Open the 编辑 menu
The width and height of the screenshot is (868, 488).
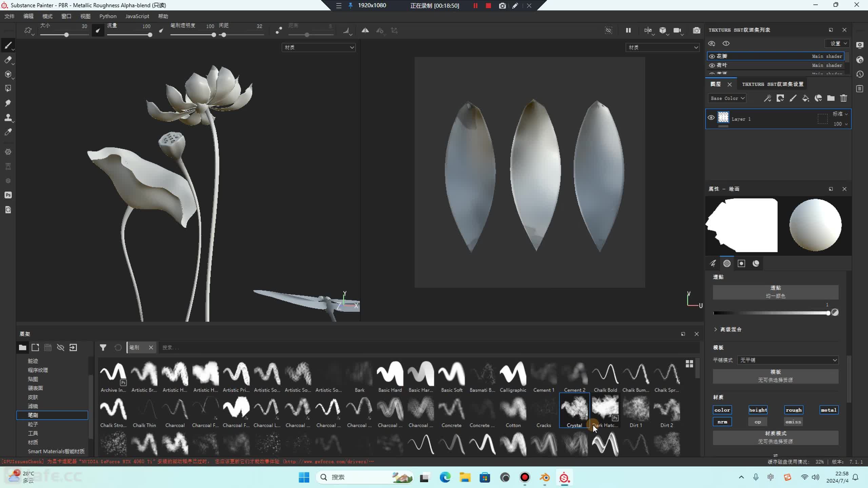tap(28, 16)
